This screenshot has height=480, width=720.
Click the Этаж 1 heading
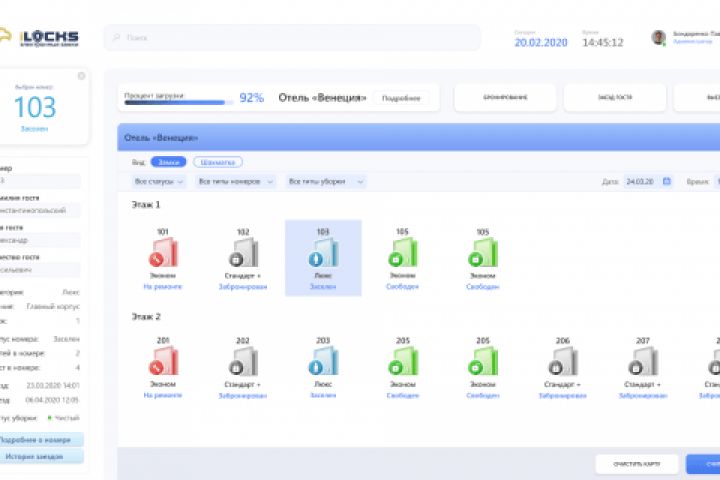tap(146, 204)
